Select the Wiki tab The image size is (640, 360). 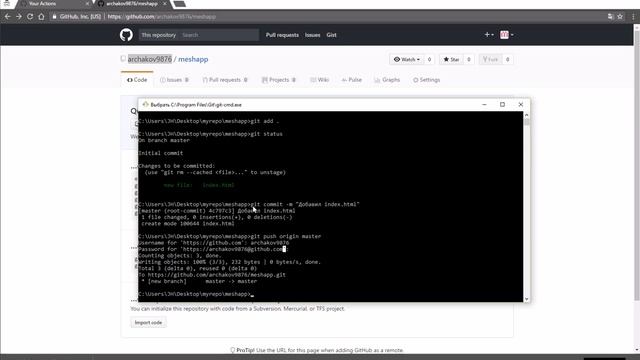[x=320, y=80]
